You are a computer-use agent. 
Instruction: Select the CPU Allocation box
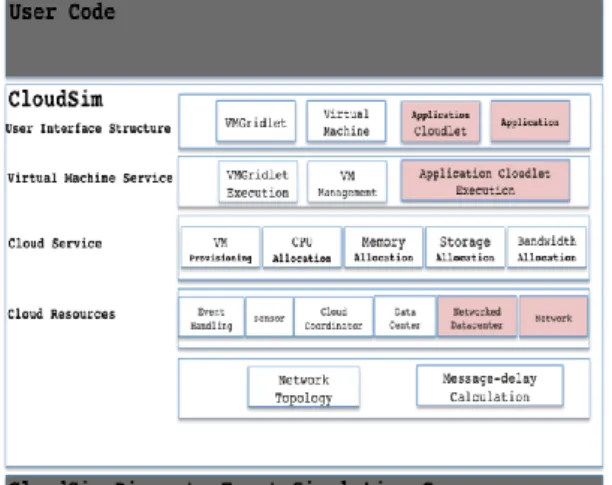(x=302, y=247)
